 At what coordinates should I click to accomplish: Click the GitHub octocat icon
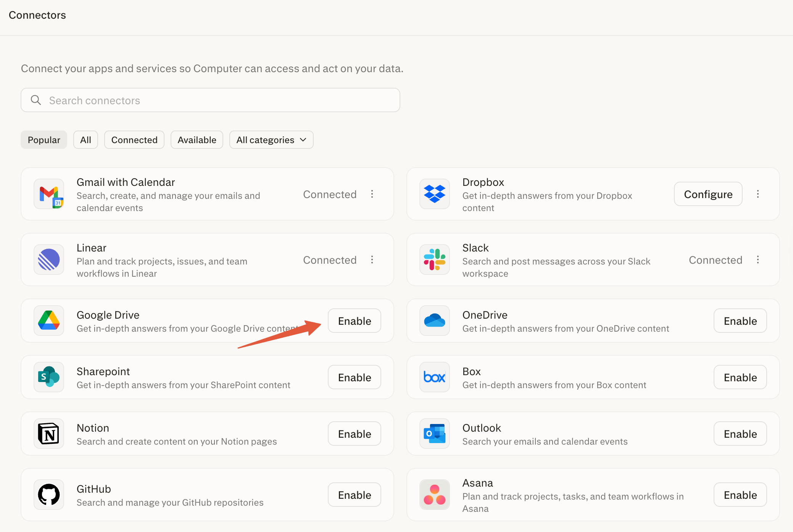pyautogui.click(x=49, y=495)
